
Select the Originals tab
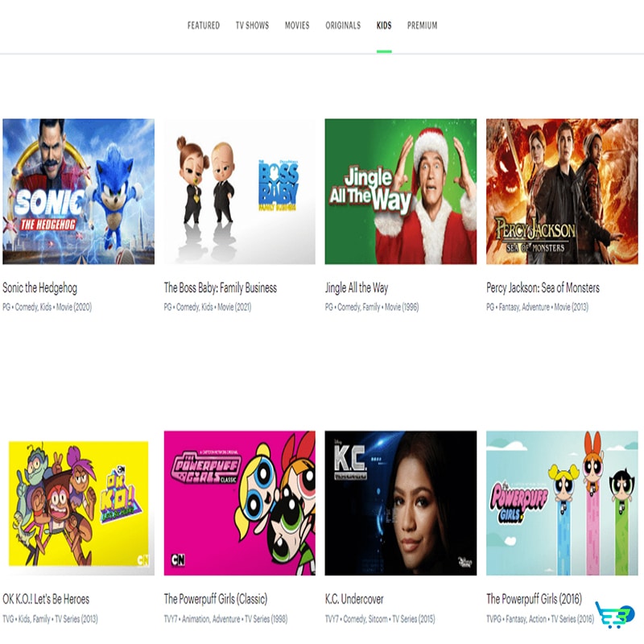(x=343, y=26)
